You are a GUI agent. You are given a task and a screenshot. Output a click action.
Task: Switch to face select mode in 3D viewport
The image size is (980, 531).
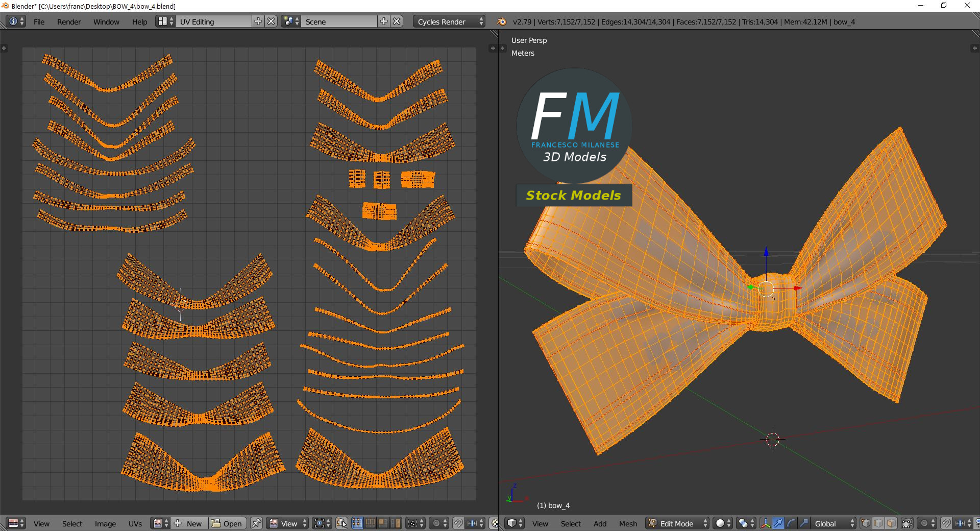click(891, 523)
